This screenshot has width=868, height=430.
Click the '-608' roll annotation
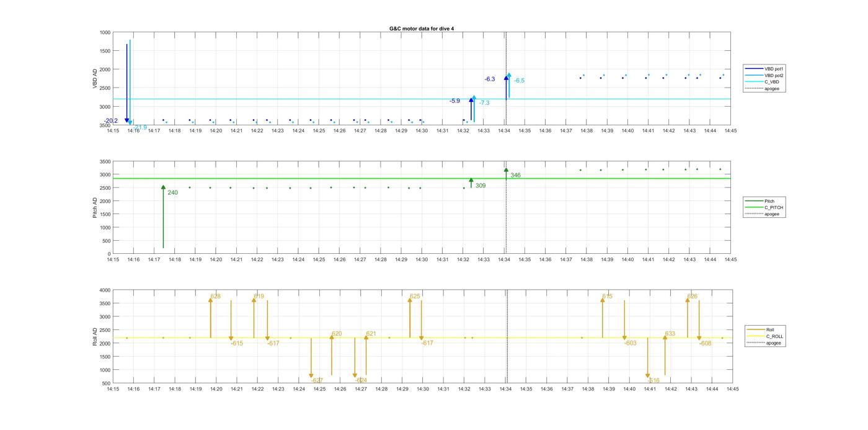coord(705,343)
